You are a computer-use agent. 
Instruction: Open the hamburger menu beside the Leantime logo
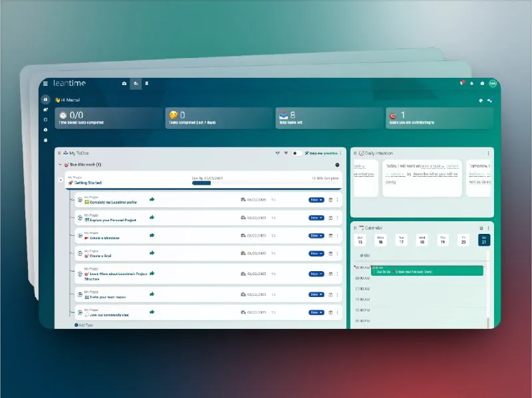tap(45, 83)
